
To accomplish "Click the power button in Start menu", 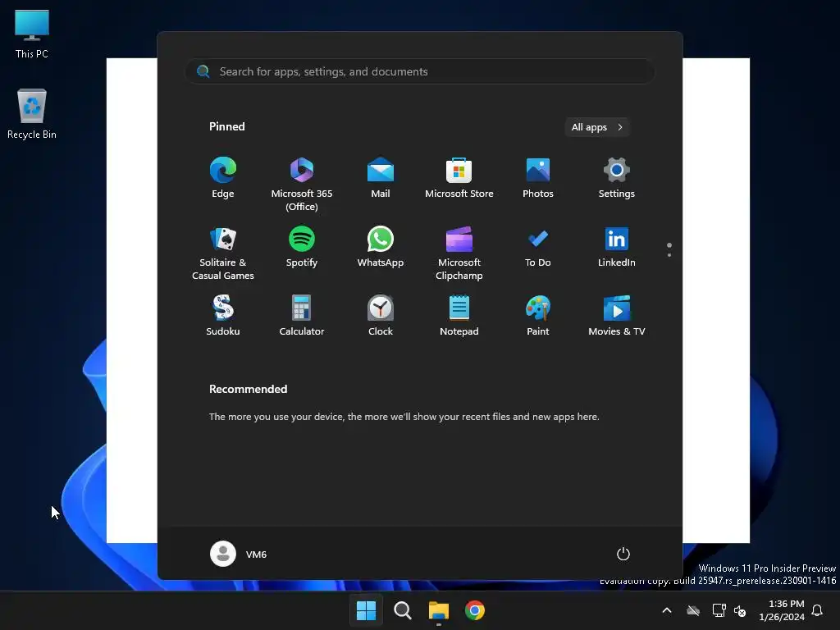I will click(x=623, y=554).
